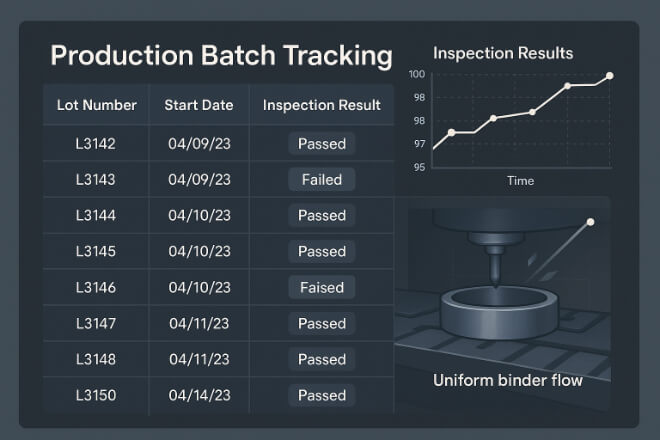Click the Failed badge for lot L3143
This screenshot has width=660, height=440.
[321, 180]
